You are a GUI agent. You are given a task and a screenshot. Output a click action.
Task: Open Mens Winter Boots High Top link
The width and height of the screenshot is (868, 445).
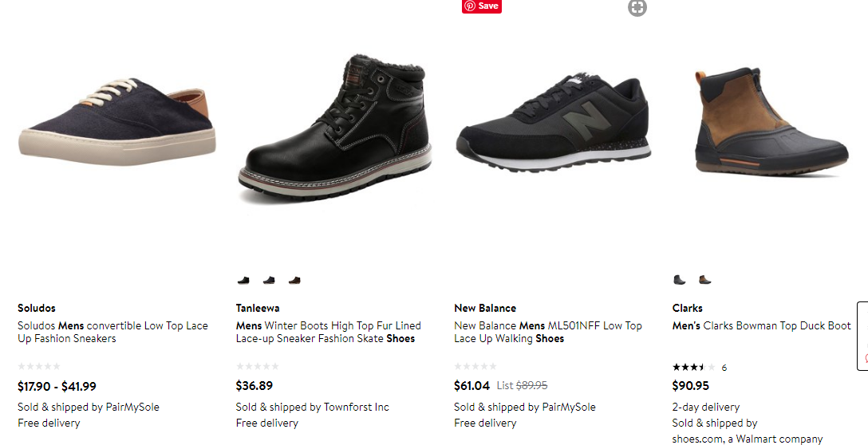(328, 332)
